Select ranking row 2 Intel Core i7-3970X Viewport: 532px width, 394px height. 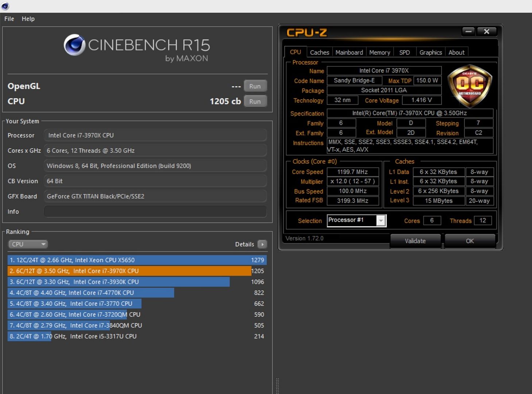(137, 271)
